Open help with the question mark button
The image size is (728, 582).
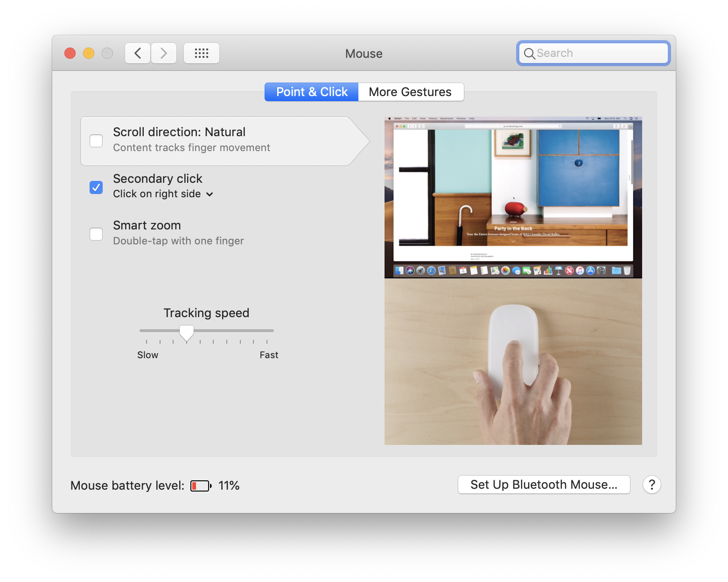point(651,485)
